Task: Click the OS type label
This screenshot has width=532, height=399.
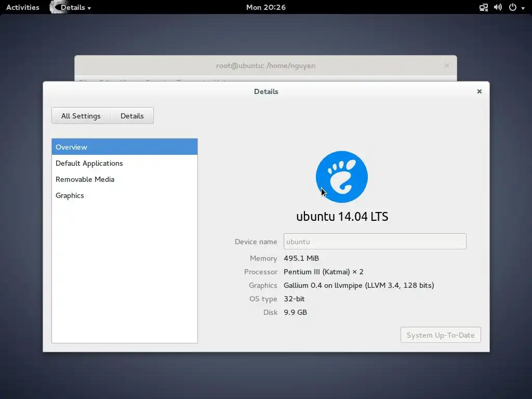Action: click(263, 299)
